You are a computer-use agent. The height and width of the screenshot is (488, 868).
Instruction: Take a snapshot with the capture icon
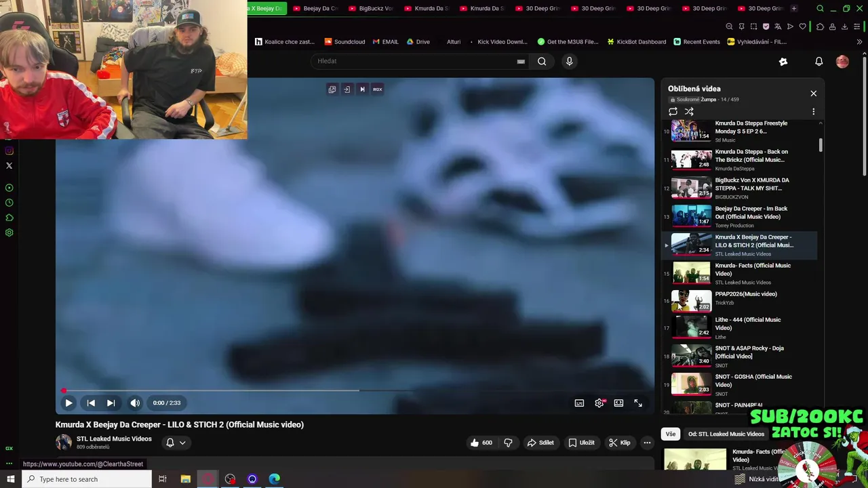pyautogui.click(x=753, y=26)
